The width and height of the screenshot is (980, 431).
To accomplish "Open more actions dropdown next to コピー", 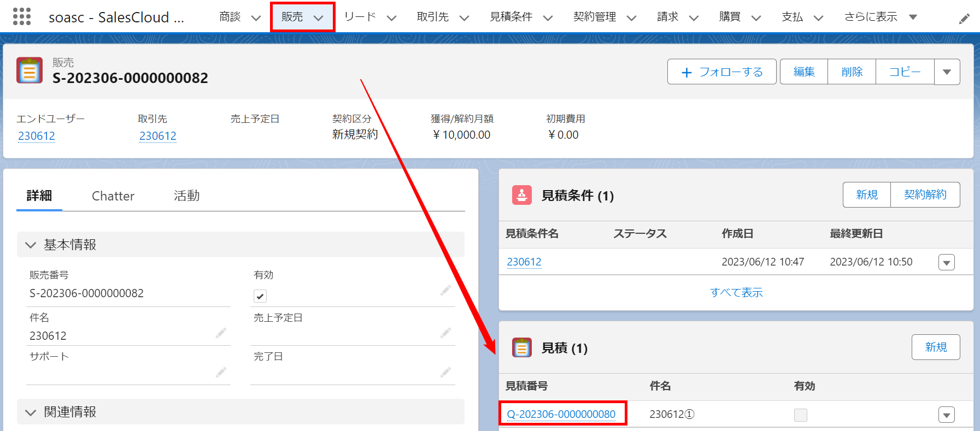I will pyautogui.click(x=947, y=72).
